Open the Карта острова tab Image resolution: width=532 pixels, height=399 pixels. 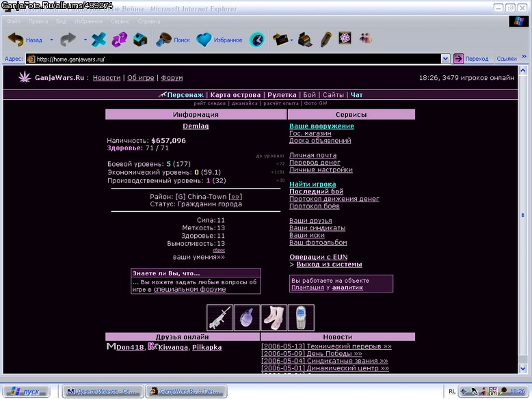click(x=235, y=95)
